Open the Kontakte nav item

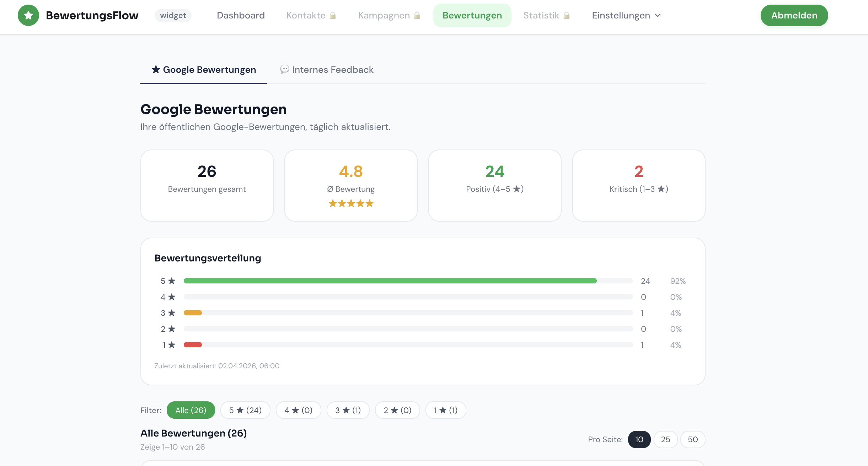311,15
